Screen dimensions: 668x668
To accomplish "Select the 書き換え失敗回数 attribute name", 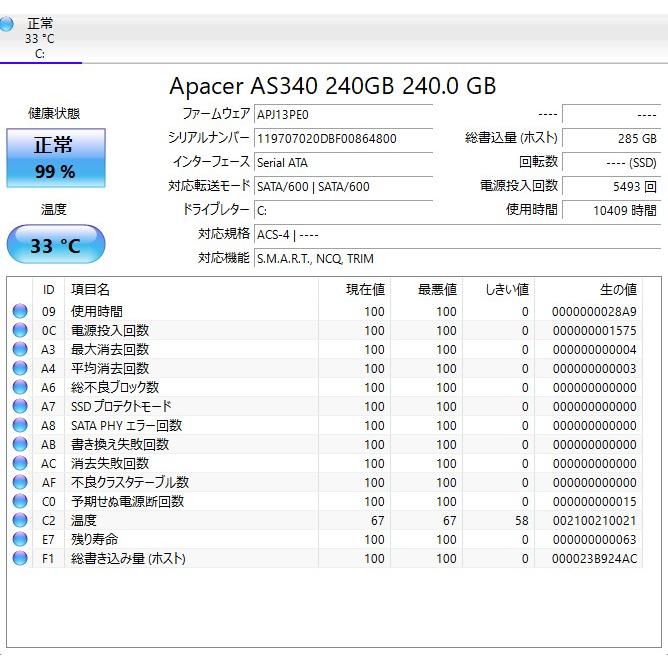I will [120, 444].
